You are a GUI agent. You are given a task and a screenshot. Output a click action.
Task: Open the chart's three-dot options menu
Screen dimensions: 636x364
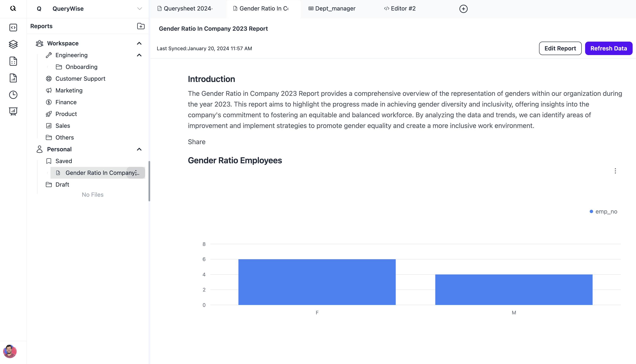tap(615, 171)
